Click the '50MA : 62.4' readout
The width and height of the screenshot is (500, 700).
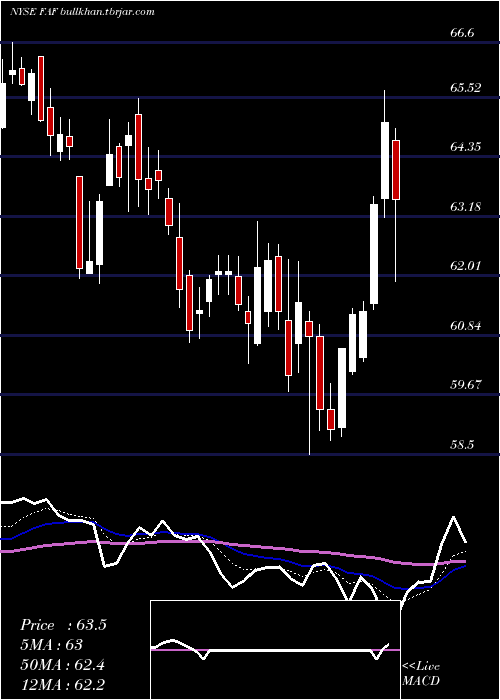pos(62,665)
